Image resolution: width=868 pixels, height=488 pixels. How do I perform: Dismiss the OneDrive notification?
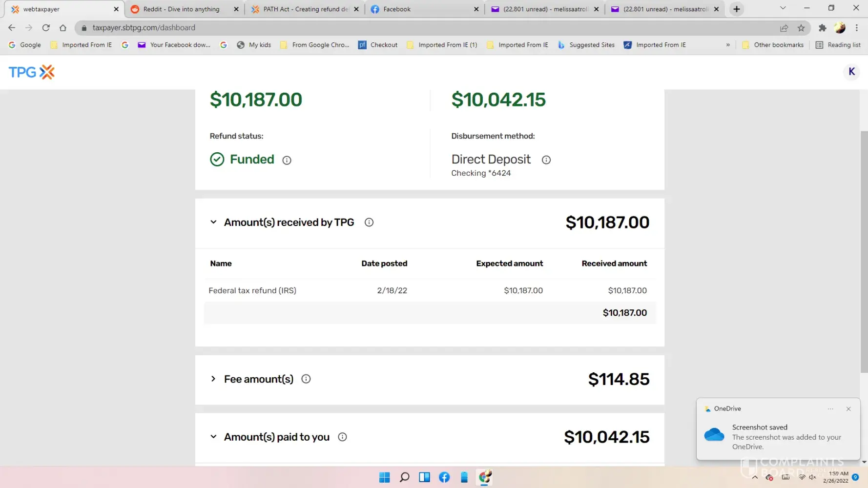848,409
